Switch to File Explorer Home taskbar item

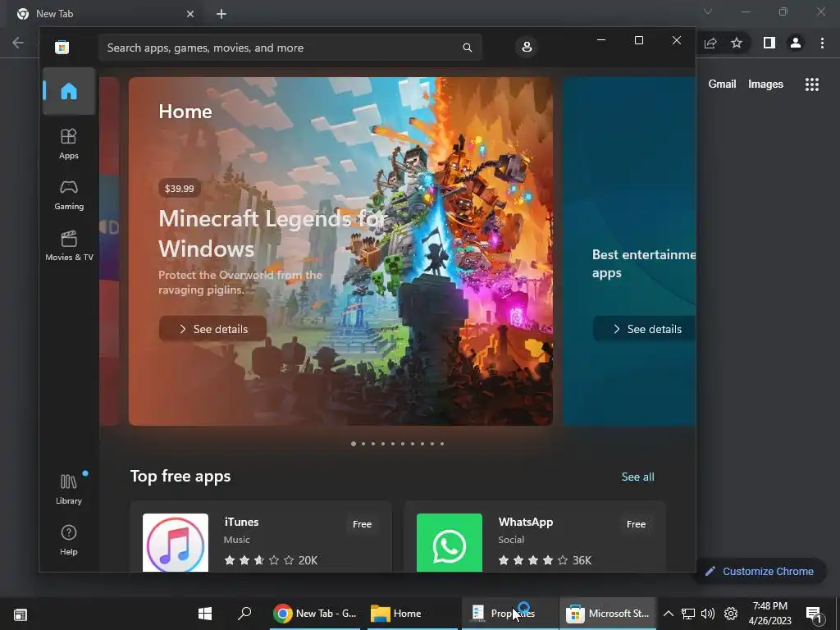coord(413,614)
